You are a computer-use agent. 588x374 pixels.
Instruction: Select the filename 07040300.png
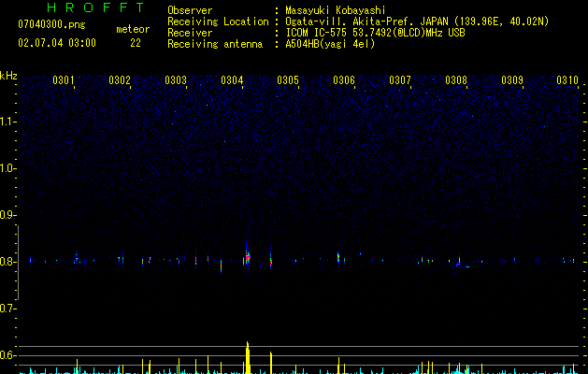click(x=51, y=25)
